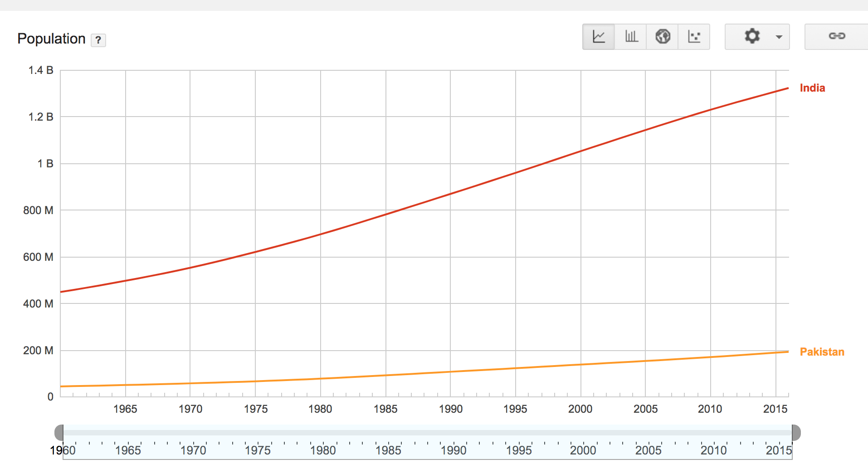This screenshot has height=469, width=868.
Task: Click the 2000 x-axis chart label
Action: tap(580, 409)
